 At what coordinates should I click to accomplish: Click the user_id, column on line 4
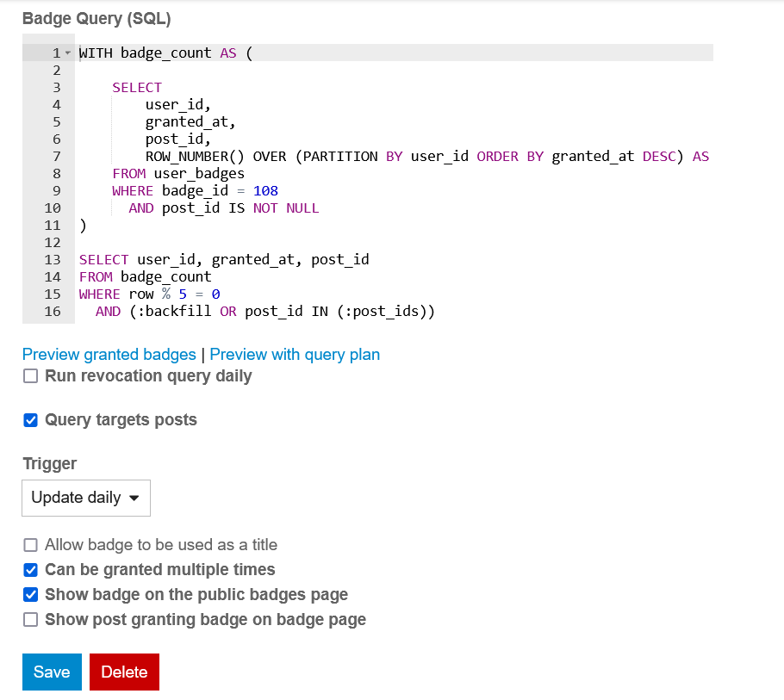178,105
